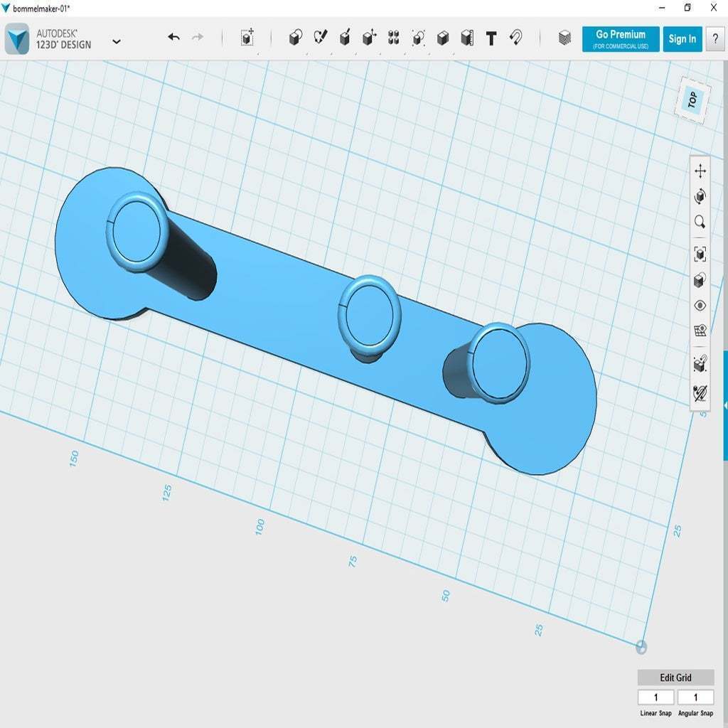Toggle snap while moving icon
The height and width of the screenshot is (728, 728).
(x=700, y=363)
